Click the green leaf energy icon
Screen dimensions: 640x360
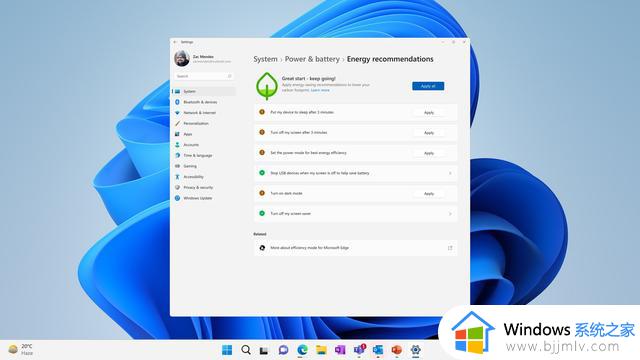point(267,86)
